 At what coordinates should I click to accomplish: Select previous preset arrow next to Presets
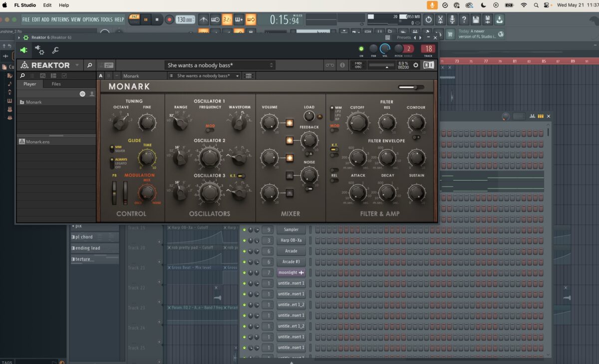click(415, 37)
